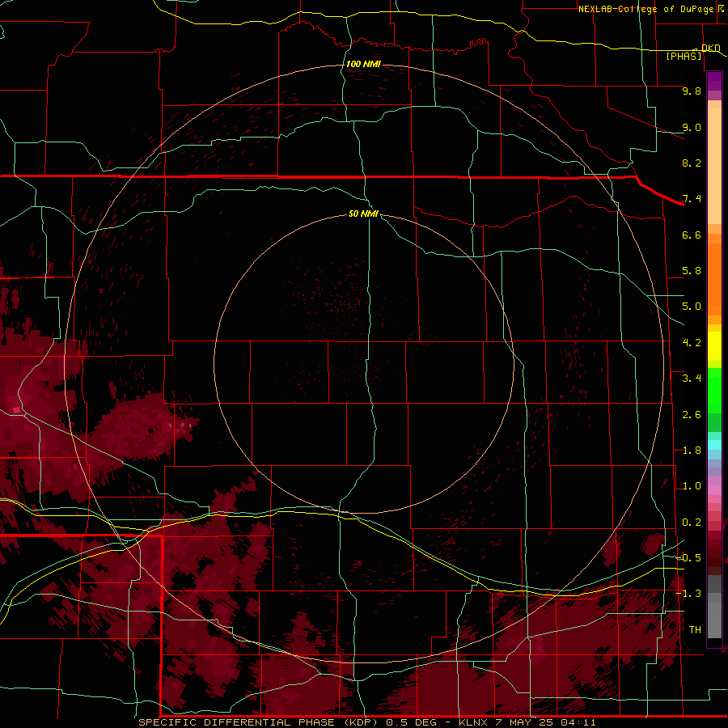This screenshot has height=728, width=728.
Task: Click the 9.0 scale value
Action: click(692, 127)
